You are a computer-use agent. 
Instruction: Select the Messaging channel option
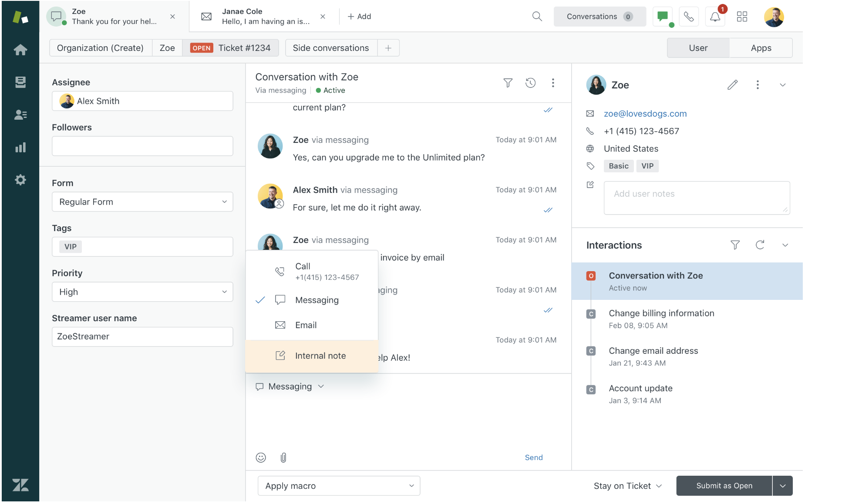[x=317, y=299]
